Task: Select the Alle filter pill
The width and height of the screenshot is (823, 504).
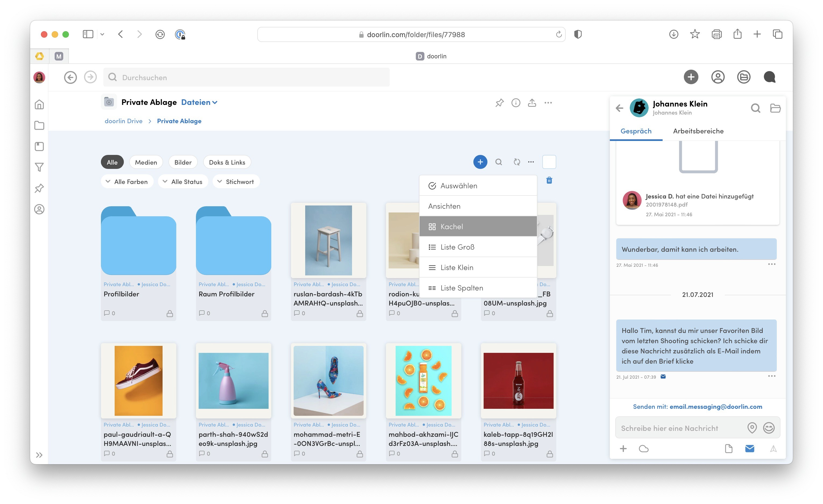Action: click(112, 162)
